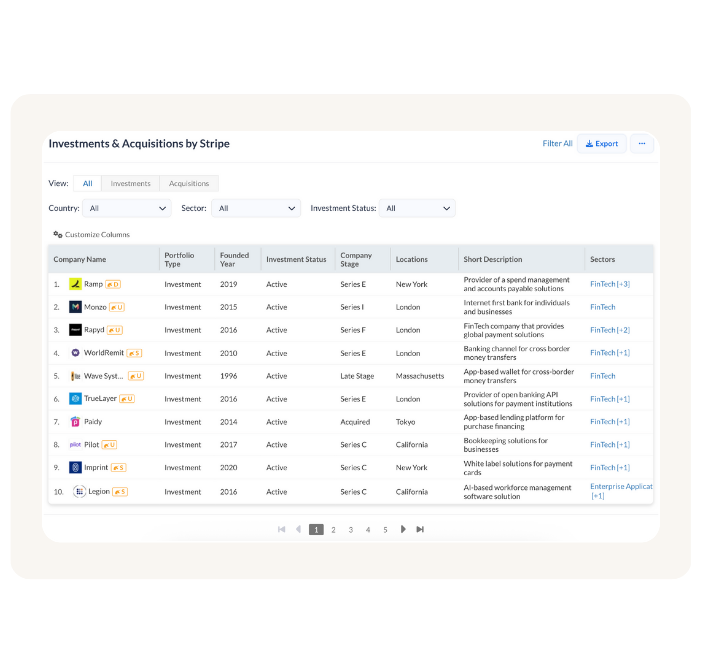Open the Ramp company name link

[93, 284]
